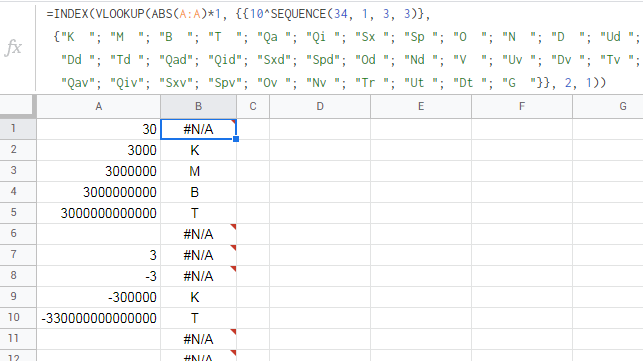
Task: Click the fx formula icon
Action: coord(13,48)
